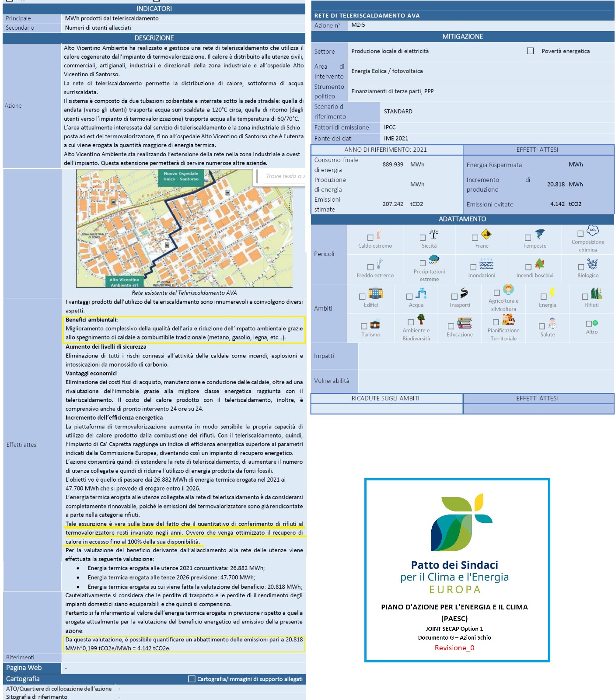
Task: Click the RETE DI TELERISCALDAMENTO AVA title
Action: [367, 15]
